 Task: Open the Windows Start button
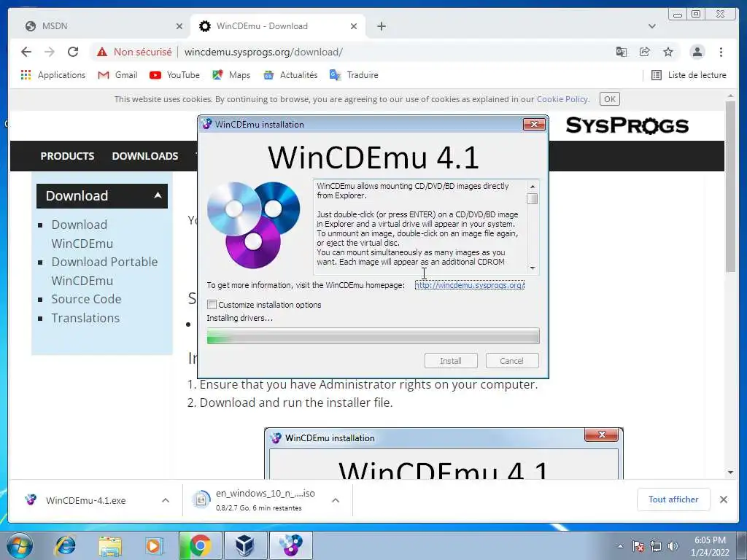pyautogui.click(x=20, y=545)
